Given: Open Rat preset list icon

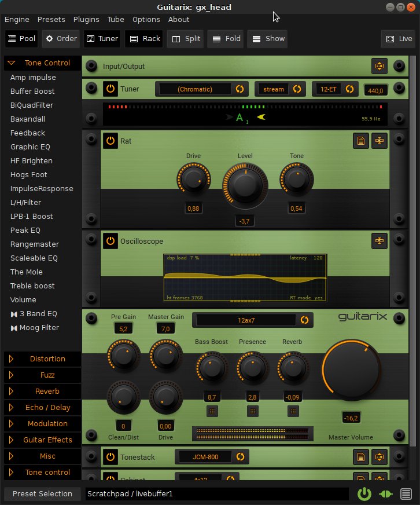Looking at the screenshot, I should (x=361, y=141).
